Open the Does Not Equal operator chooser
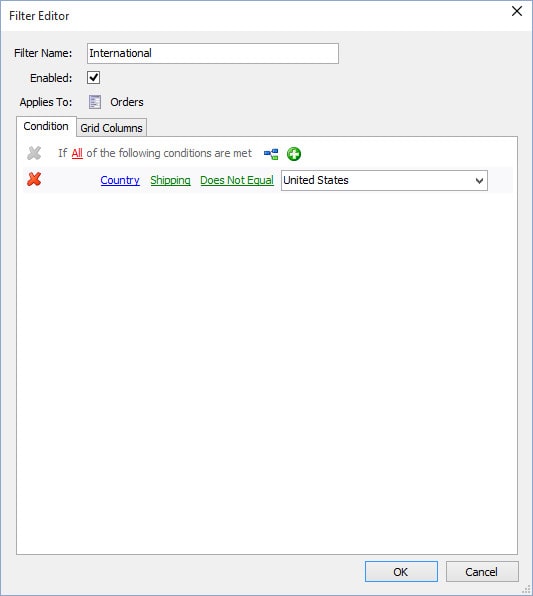The image size is (533, 596). tap(237, 180)
